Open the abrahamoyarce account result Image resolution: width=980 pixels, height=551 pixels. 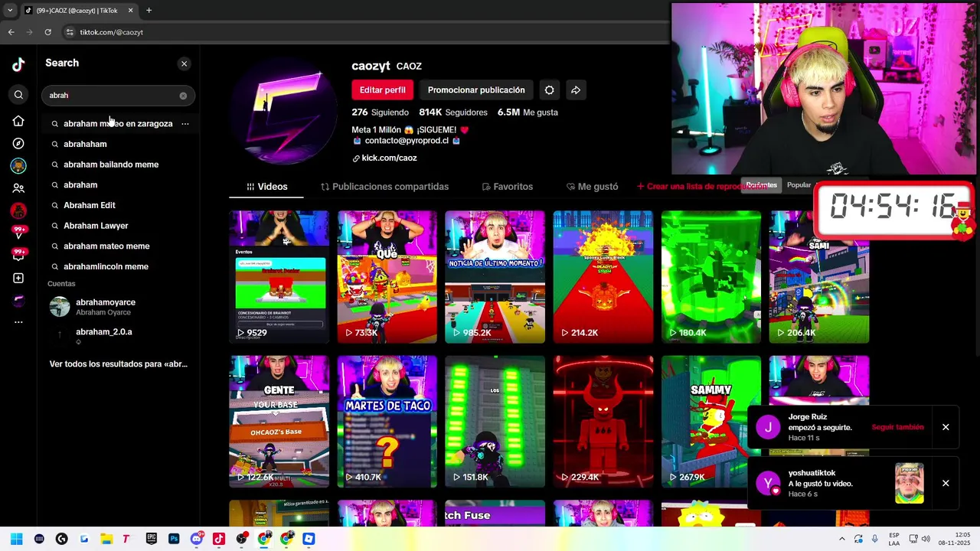click(119, 307)
